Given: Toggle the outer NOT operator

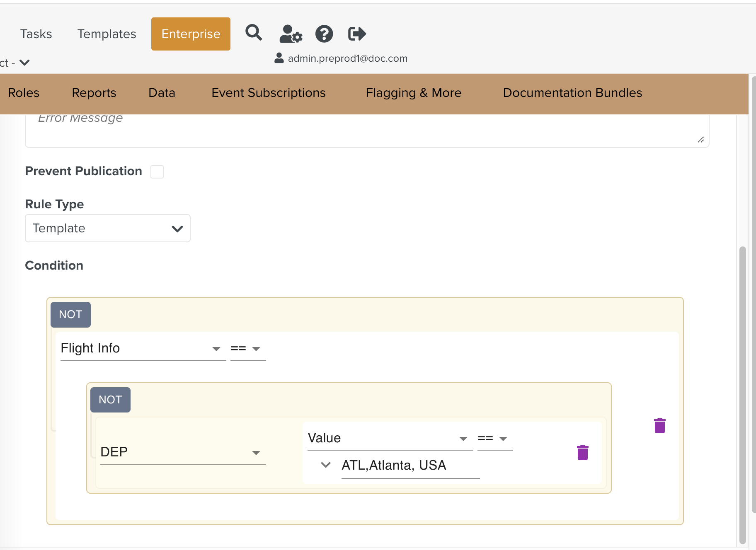Looking at the screenshot, I should pos(70,315).
